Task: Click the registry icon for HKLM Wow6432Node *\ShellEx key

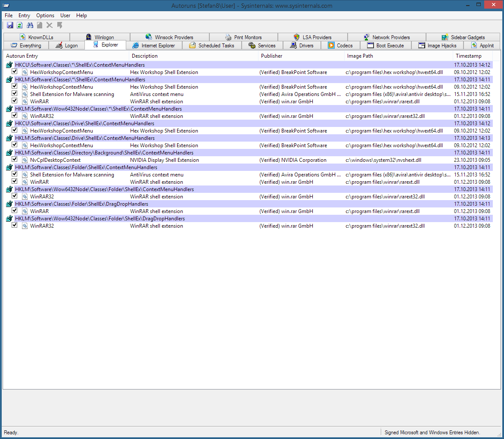Action: 9,109
